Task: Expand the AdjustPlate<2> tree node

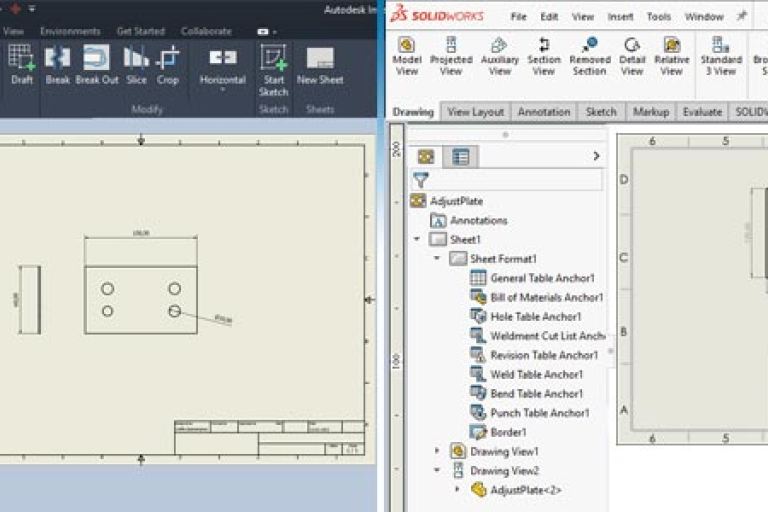Action: 457,490
